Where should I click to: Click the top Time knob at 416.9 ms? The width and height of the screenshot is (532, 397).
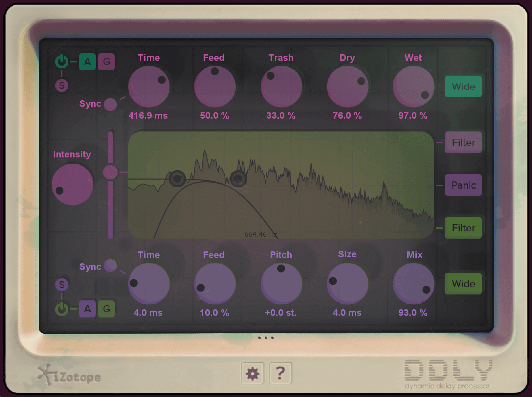tap(149, 86)
